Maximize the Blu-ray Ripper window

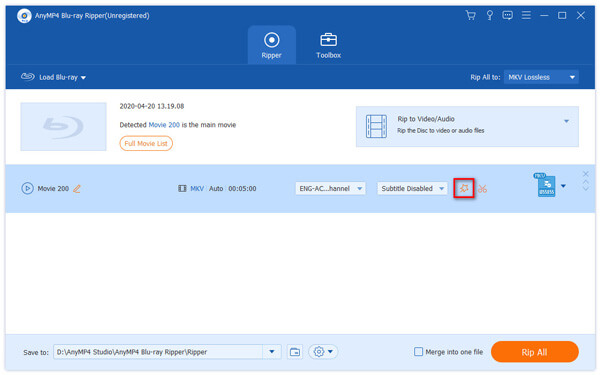coord(562,15)
